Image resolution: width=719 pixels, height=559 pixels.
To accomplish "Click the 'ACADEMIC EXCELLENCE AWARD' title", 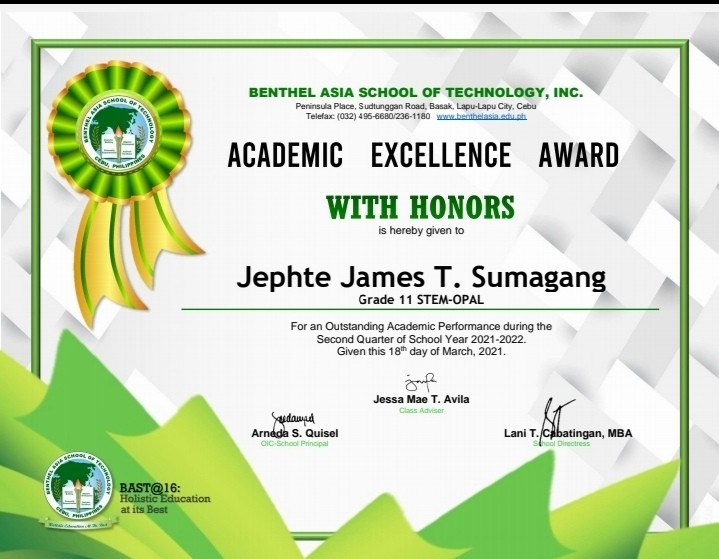I will pyautogui.click(x=423, y=155).
